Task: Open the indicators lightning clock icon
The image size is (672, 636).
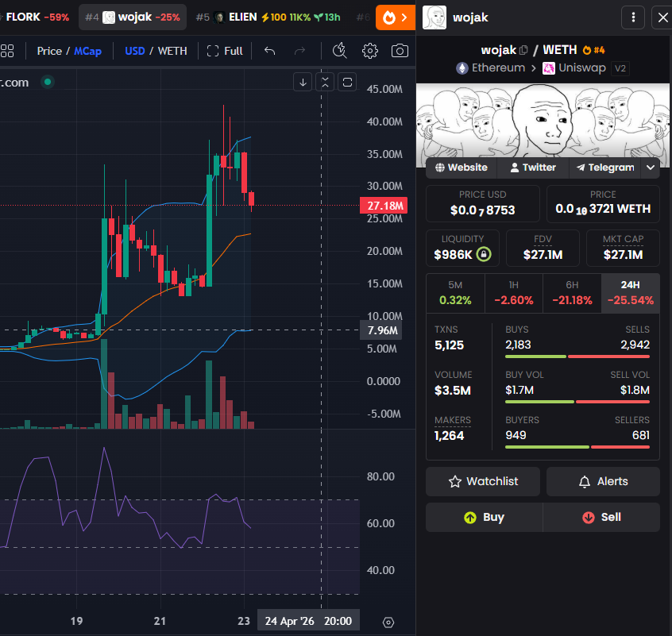Action: pos(339,51)
